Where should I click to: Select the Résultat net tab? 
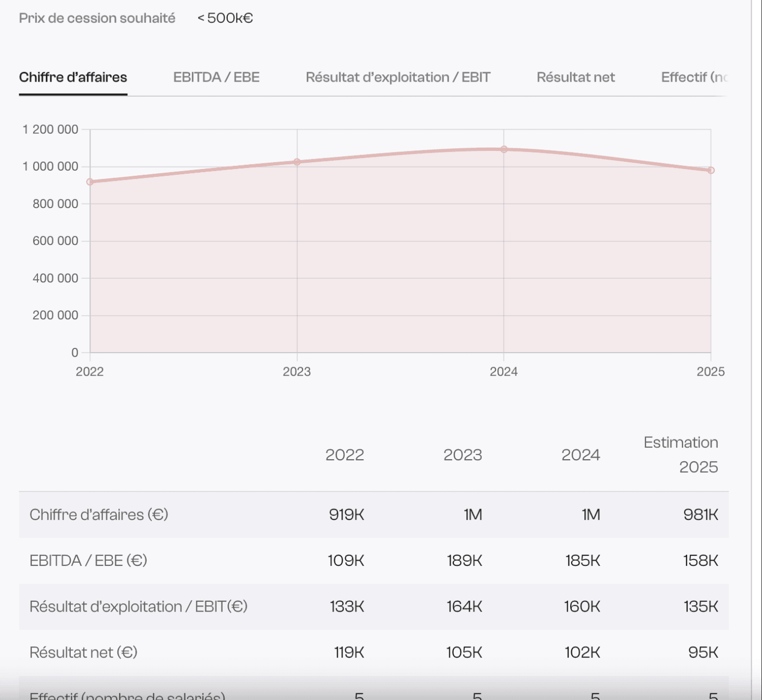pos(575,77)
